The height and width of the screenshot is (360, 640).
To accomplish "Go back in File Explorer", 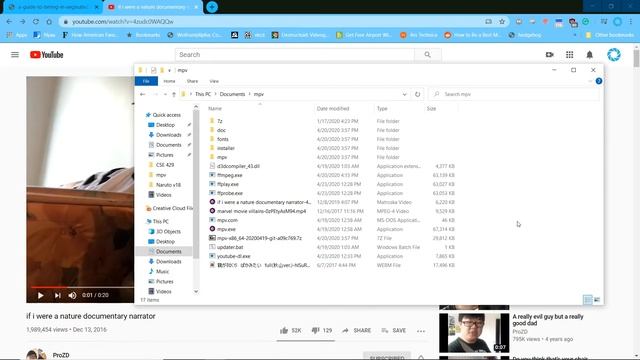I will [x=142, y=94].
